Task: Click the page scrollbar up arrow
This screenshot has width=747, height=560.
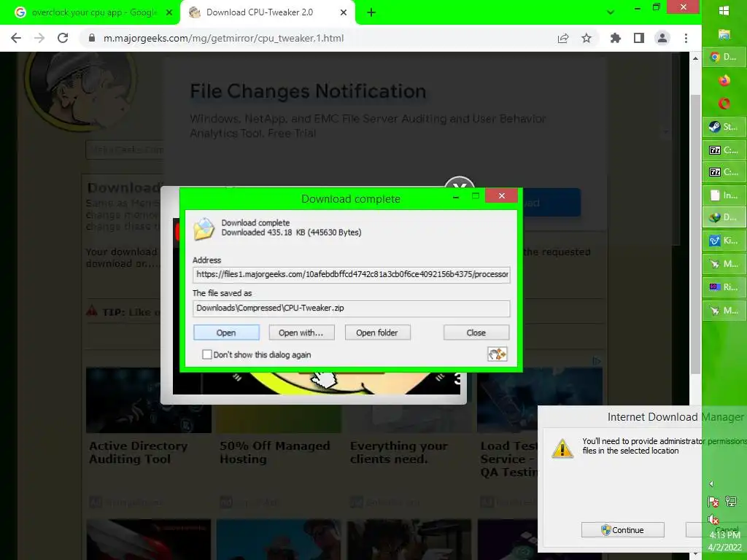Action: (x=695, y=58)
